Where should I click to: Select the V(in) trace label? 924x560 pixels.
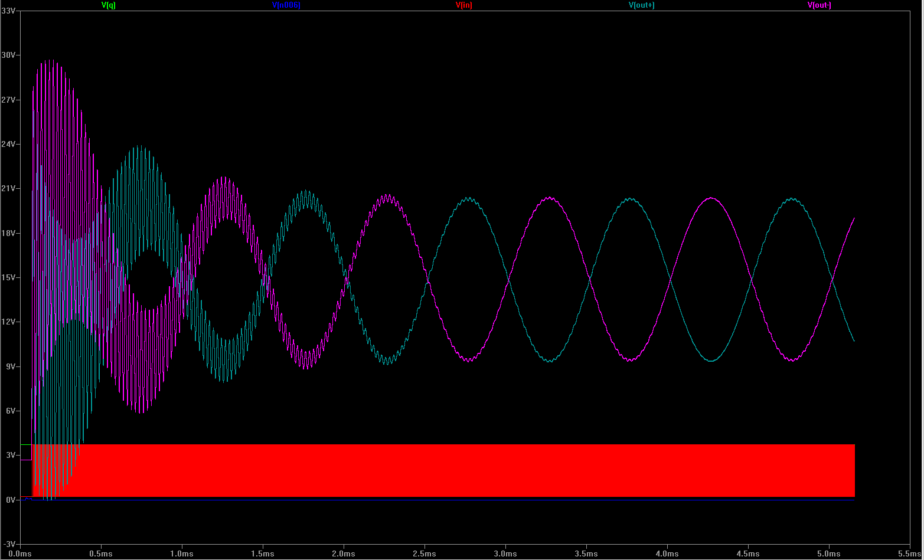[464, 5]
